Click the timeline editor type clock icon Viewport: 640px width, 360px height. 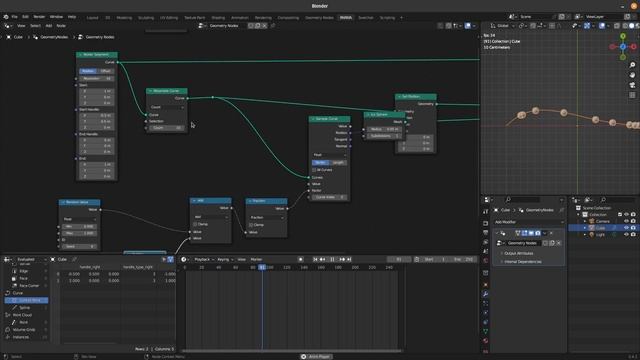(184, 259)
